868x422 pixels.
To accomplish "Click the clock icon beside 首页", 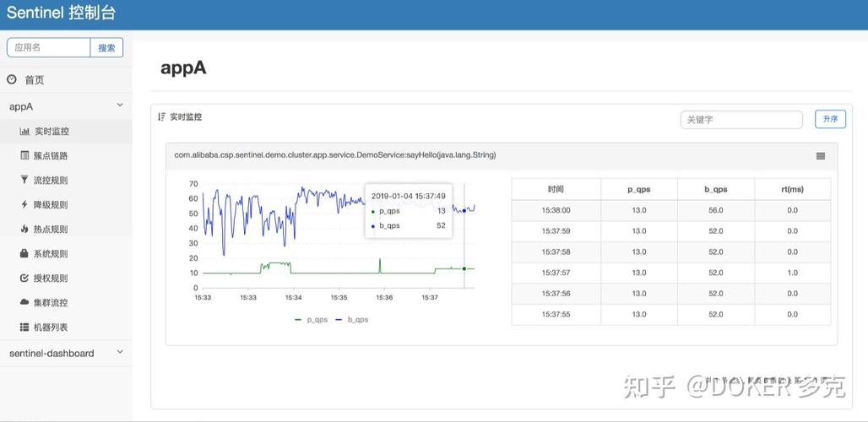I will tap(12, 79).
